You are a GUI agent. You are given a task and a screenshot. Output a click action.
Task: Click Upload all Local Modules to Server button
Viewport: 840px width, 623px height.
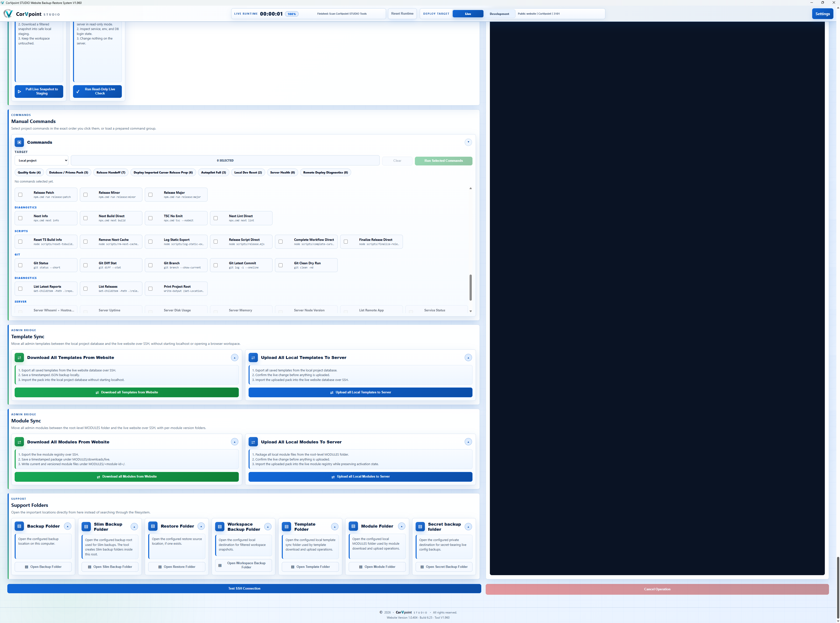click(x=360, y=477)
